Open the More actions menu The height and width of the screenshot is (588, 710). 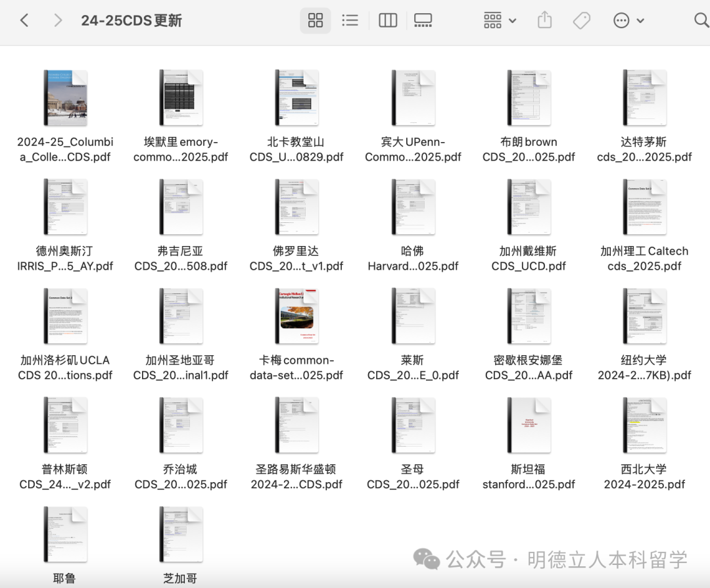point(628,20)
